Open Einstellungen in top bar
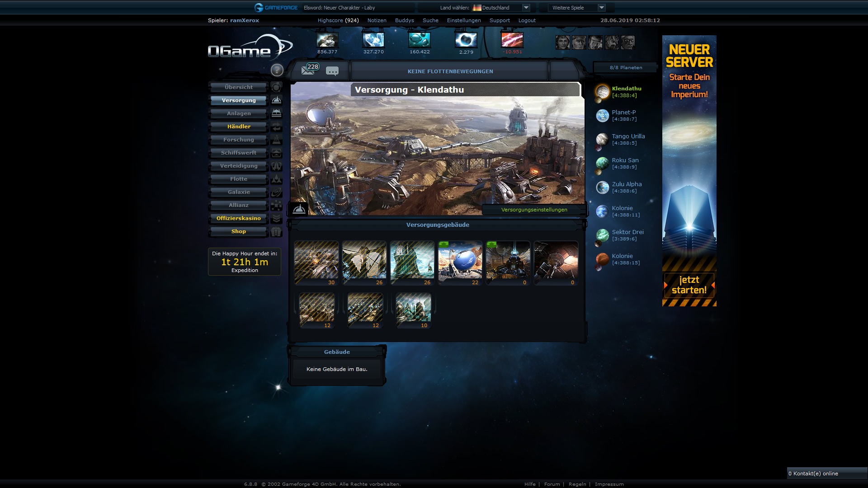 tap(464, 20)
